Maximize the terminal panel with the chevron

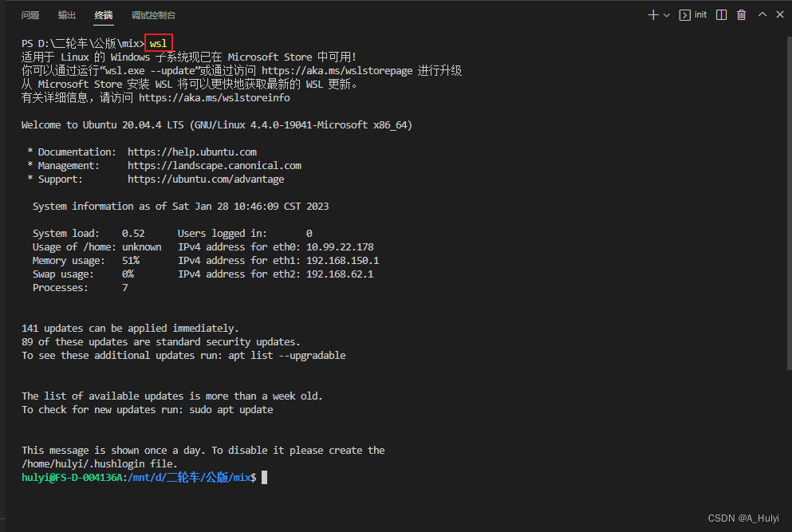[762, 14]
